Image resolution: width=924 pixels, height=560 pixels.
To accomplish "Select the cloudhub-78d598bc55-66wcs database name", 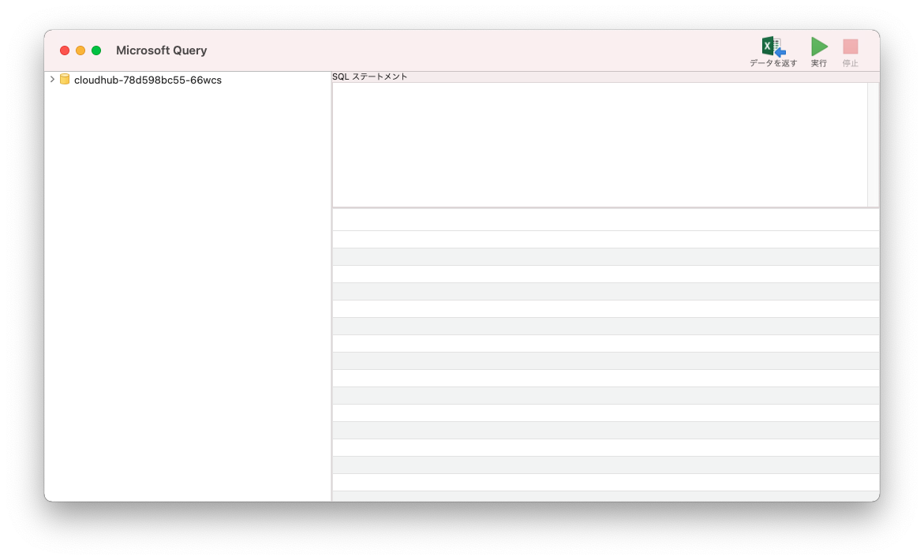I will coord(148,80).
